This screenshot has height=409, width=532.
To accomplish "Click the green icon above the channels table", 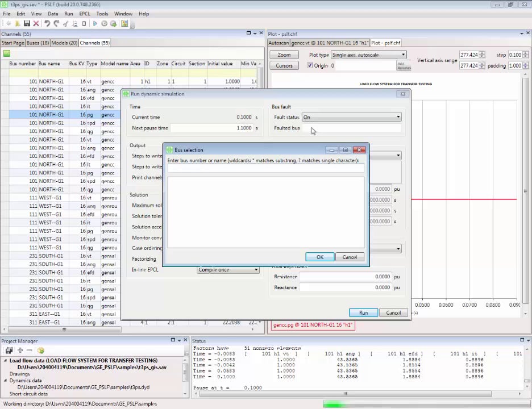I will click(7, 53).
